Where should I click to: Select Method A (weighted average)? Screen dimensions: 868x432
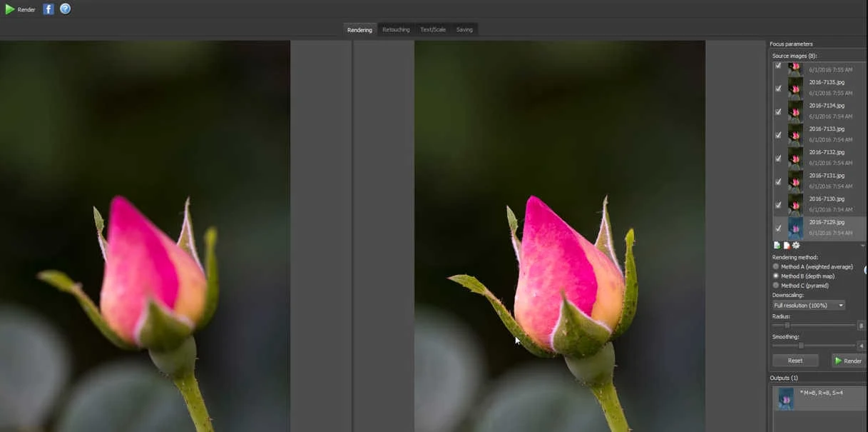point(812,267)
